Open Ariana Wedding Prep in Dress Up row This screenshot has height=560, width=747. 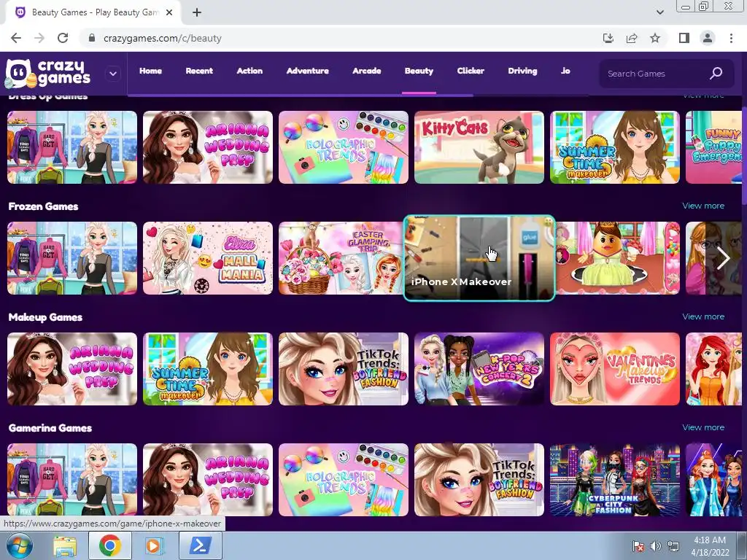tap(208, 147)
